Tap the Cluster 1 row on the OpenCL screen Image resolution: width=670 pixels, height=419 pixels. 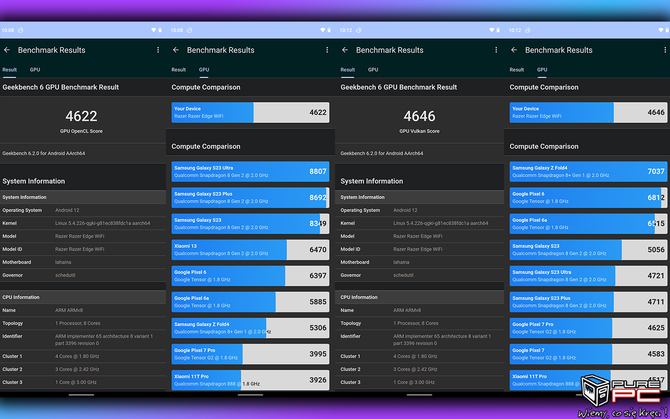[83, 356]
